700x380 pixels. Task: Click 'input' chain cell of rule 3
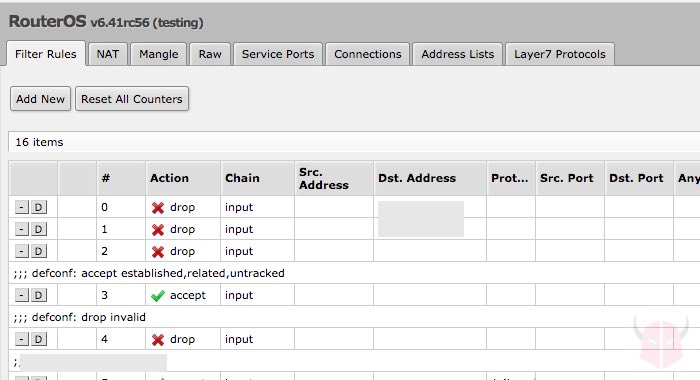pyautogui.click(x=257, y=295)
